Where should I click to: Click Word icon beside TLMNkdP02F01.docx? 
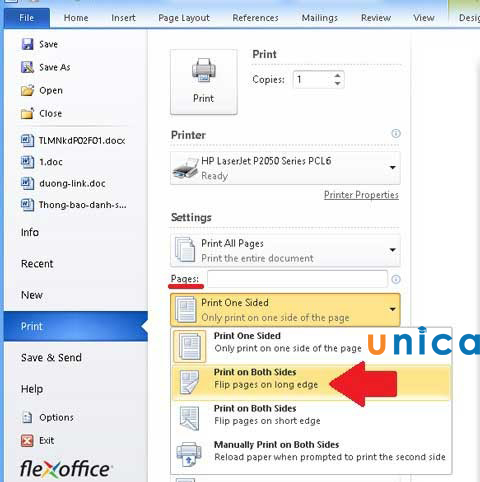27,140
